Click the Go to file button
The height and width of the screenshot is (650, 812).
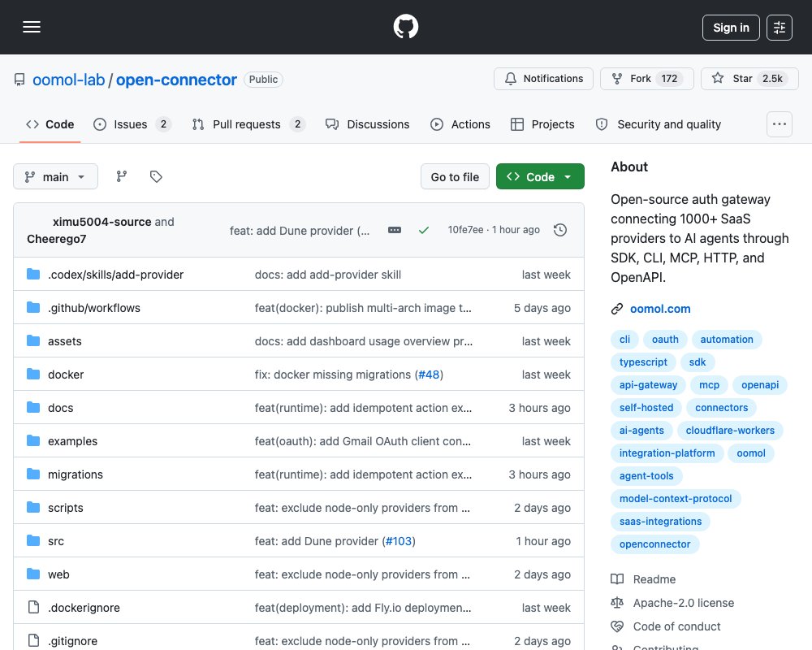[x=455, y=177]
